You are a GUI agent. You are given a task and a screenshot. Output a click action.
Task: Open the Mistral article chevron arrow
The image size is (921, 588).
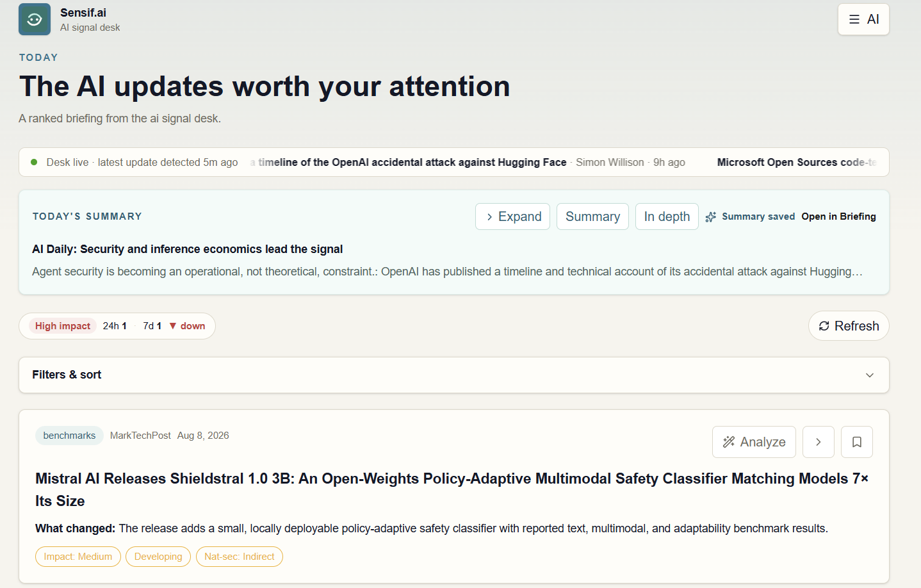point(819,442)
